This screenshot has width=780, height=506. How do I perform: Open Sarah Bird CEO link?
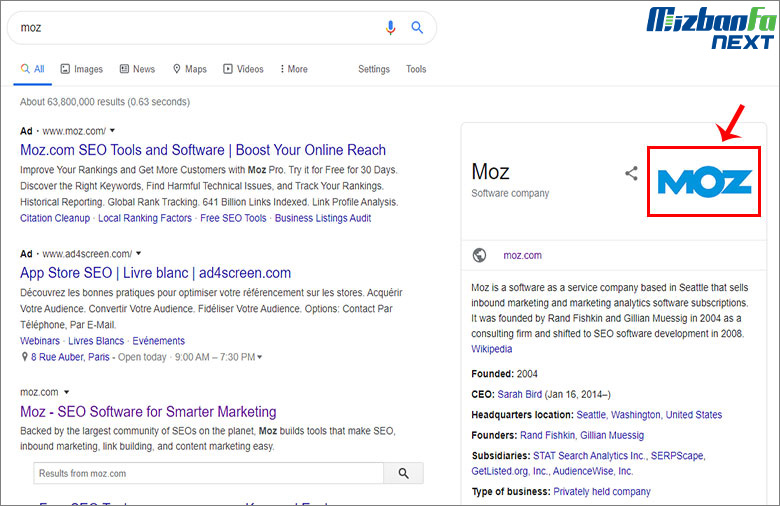[x=519, y=394]
